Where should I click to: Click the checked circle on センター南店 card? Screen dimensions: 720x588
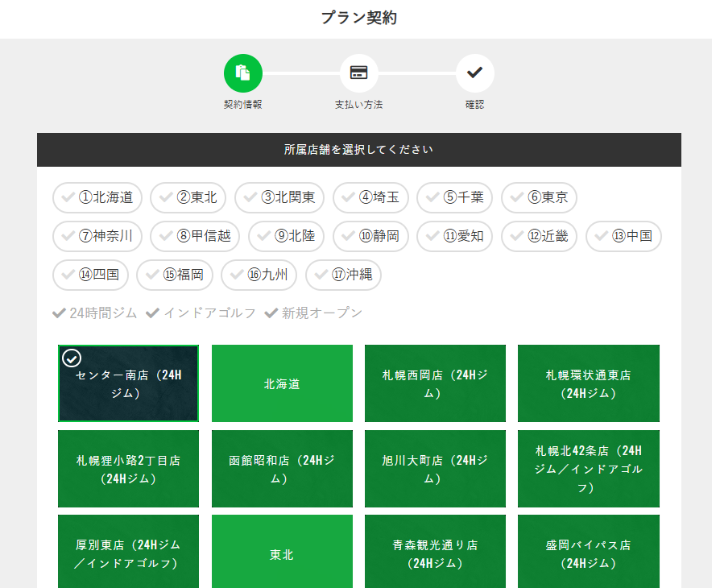72,358
